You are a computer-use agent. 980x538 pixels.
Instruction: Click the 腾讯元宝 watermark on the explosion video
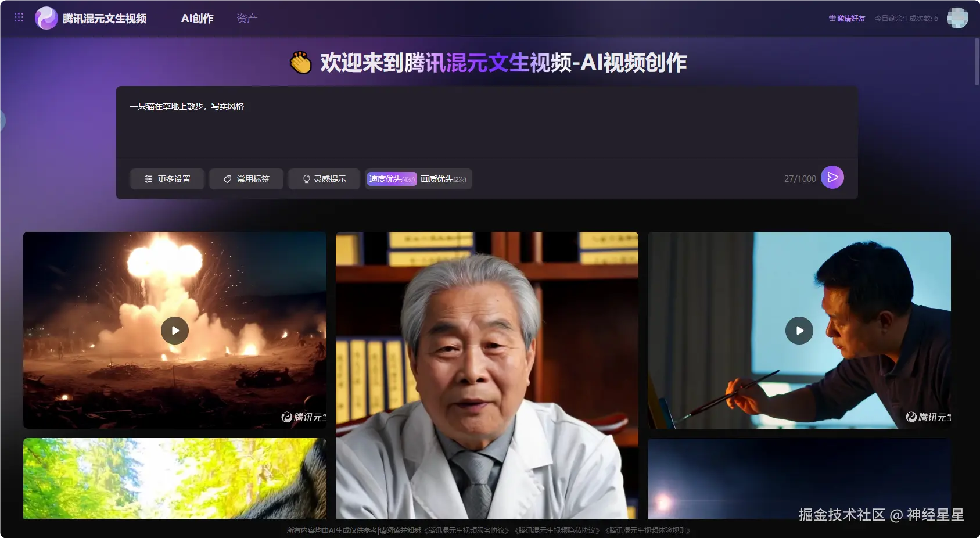[302, 417]
